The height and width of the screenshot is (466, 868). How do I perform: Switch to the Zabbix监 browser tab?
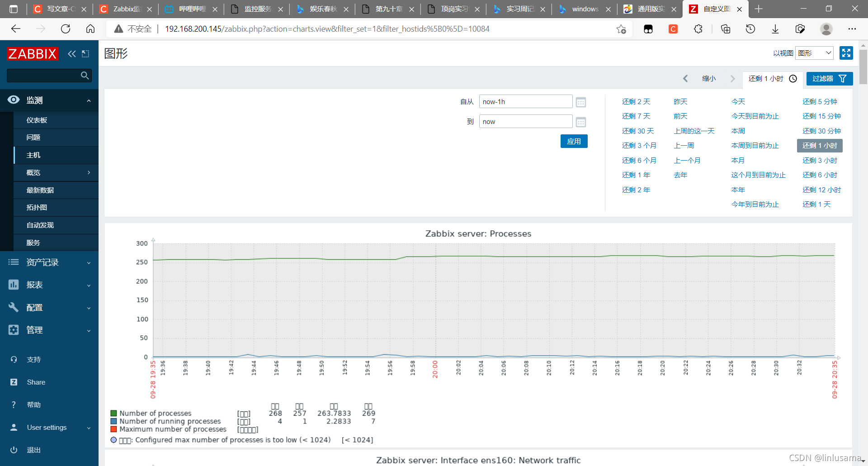[x=125, y=9]
